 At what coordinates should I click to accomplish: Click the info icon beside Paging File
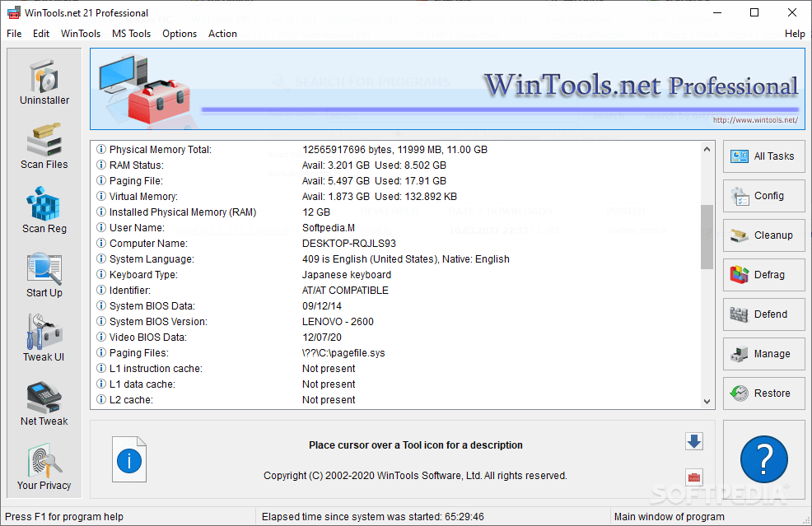101,180
